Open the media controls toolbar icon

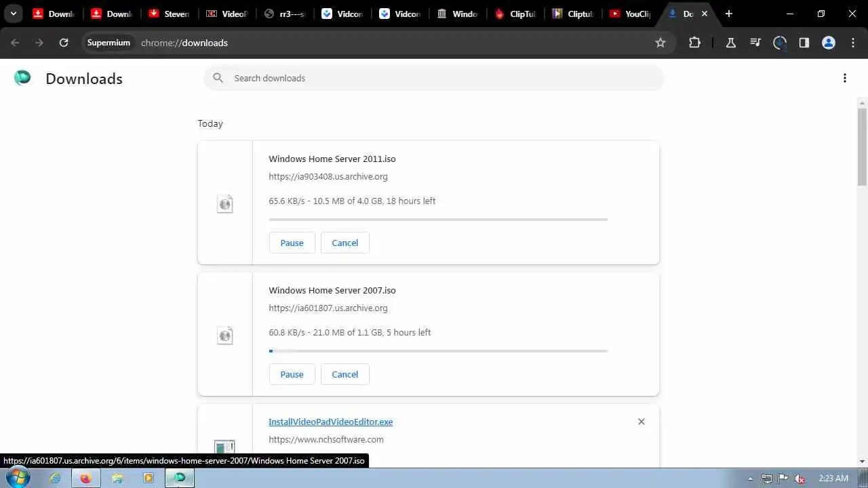(755, 43)
